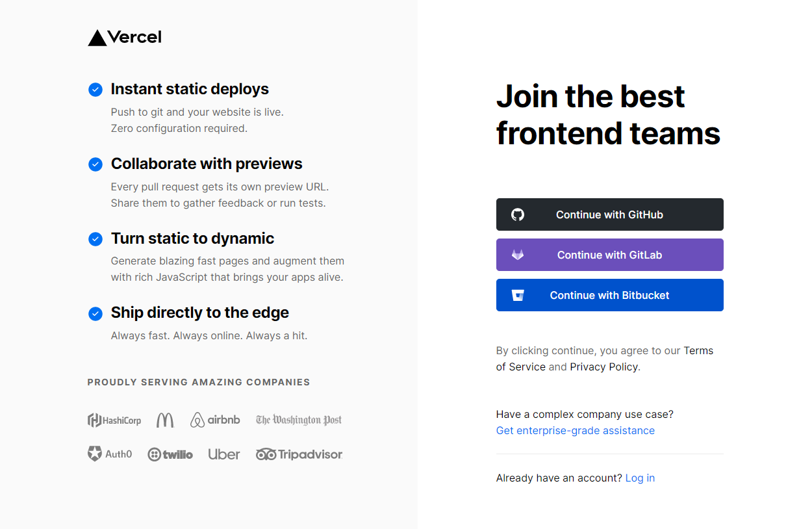Open the Privacy Policy link

pyautogui.click(x=604, y=367)
